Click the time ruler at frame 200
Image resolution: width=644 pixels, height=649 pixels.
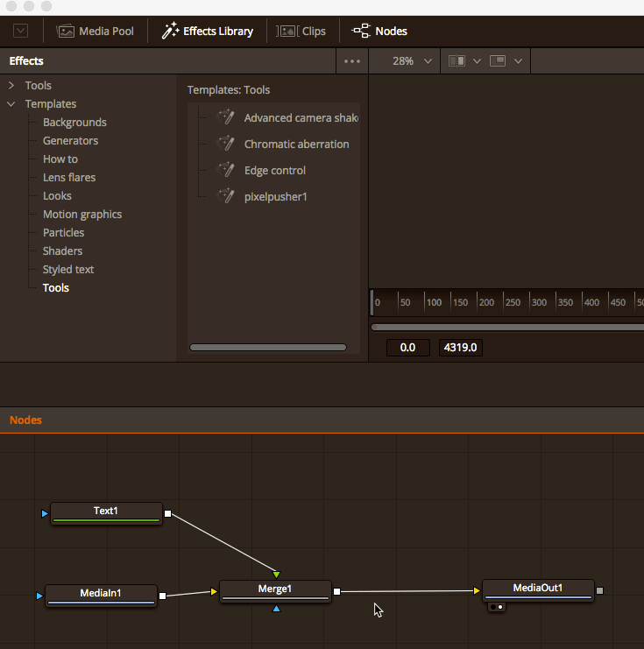pos(486,302)
